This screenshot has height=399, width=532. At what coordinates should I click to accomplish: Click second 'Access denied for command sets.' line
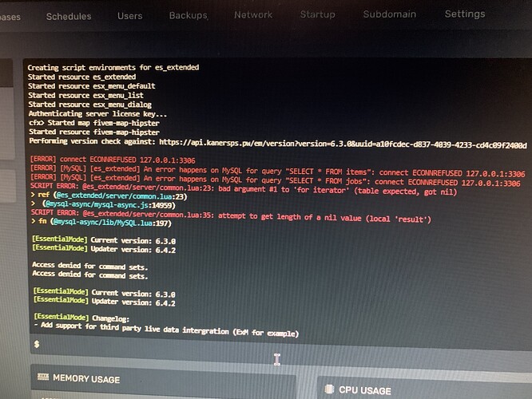pos(90,275)
